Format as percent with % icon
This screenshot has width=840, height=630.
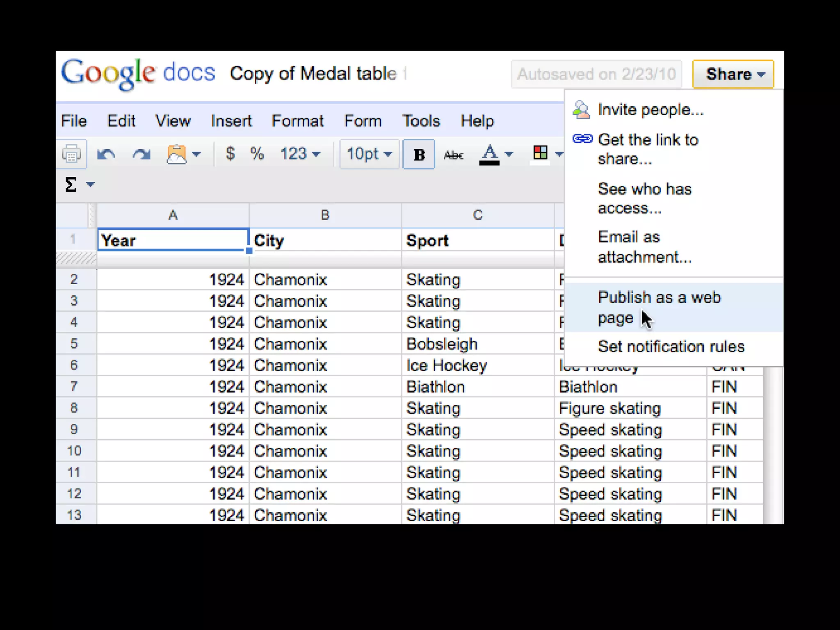pos(257,154)
